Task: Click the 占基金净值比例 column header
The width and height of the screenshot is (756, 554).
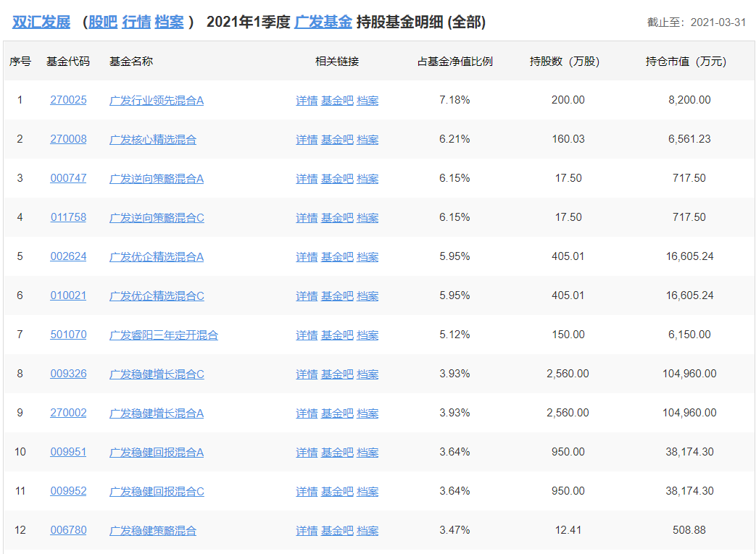Action: click(x=454, y=62)
